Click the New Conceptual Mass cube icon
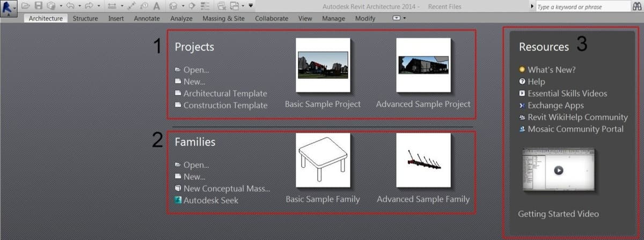 178,188
